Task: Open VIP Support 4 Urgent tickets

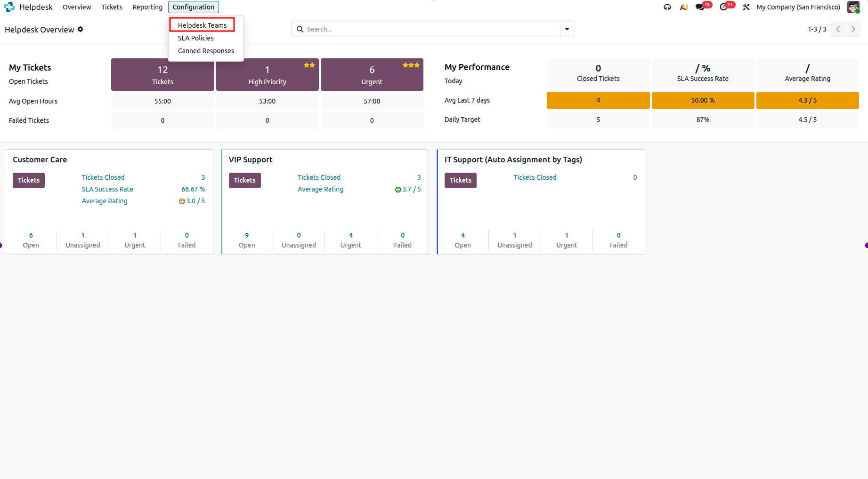Action: (351, 240)
